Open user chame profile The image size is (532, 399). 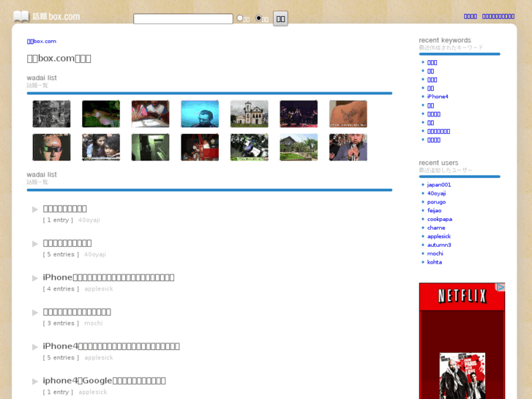coord(436,228)
